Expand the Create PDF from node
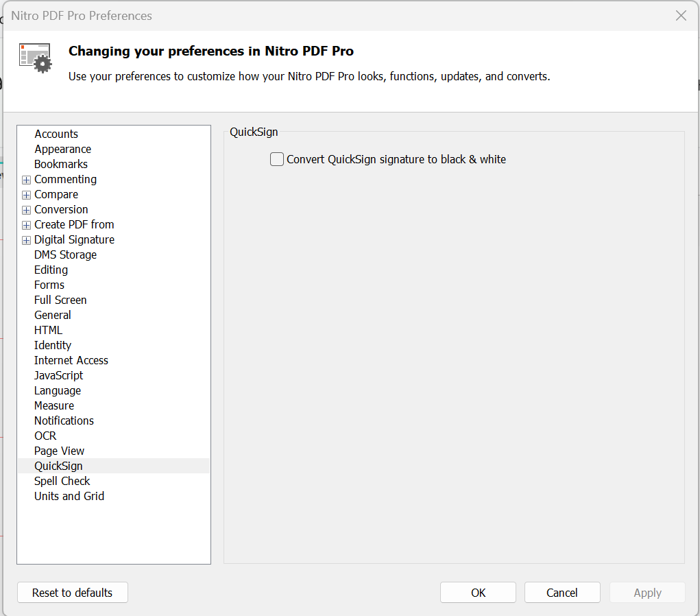 tap(26, 225)
